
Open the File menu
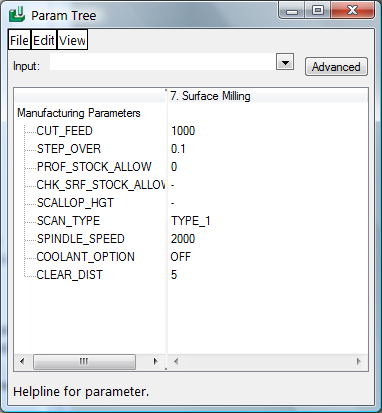coord(20,40)
